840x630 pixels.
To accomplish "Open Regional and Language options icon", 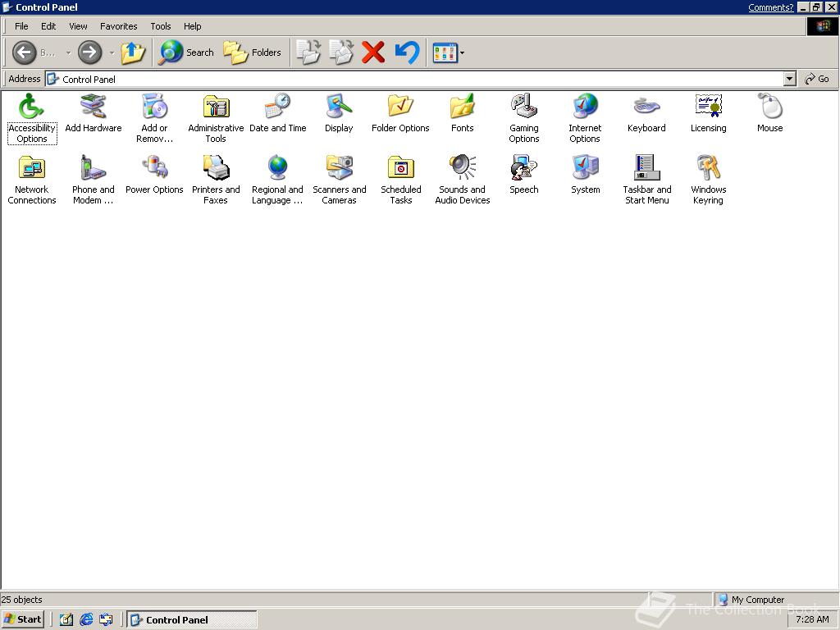I will (x=277, y=180).
